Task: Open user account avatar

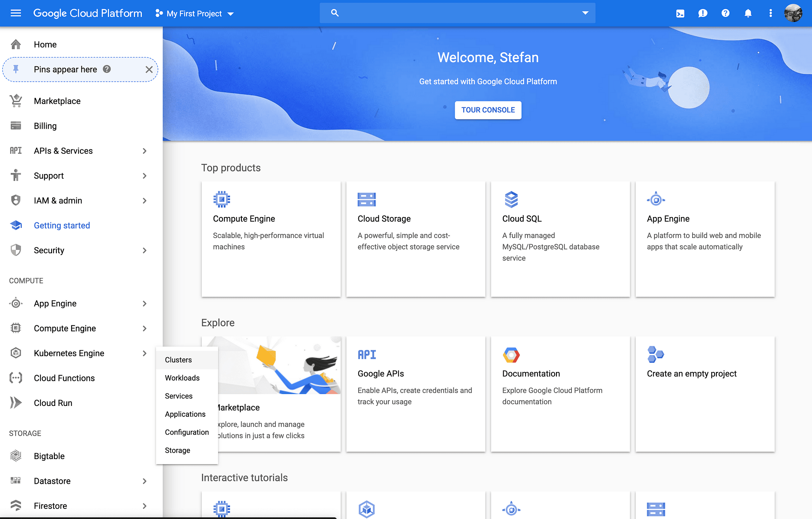Action: [793, 13]
